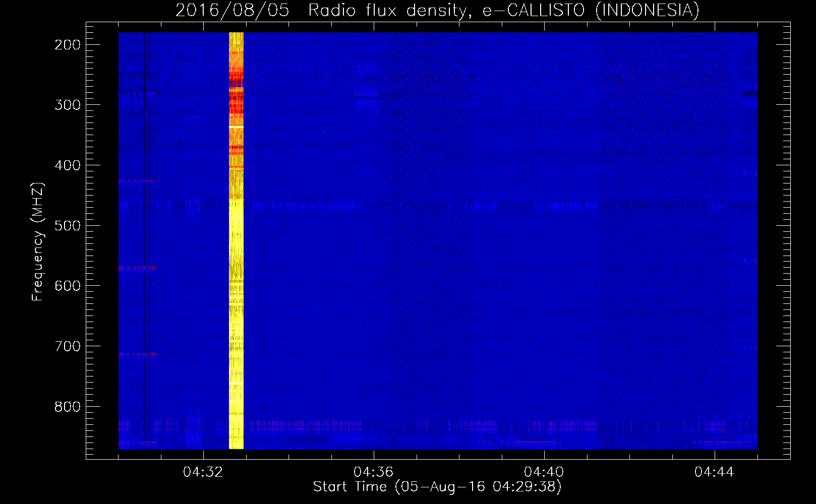Click the 500 frequency tick label
The image size is (816, 504).
point(68,226)
